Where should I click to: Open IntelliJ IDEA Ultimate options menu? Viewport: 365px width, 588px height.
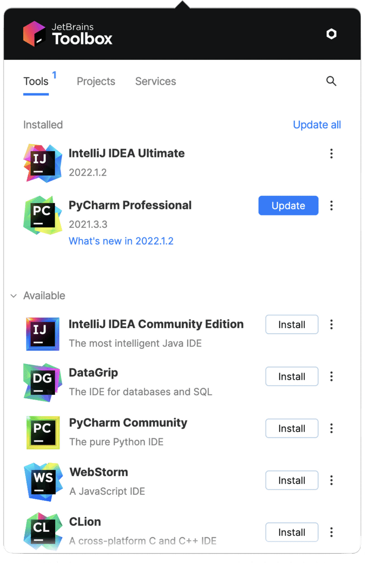pyautogui.click(x=331, y=154)
